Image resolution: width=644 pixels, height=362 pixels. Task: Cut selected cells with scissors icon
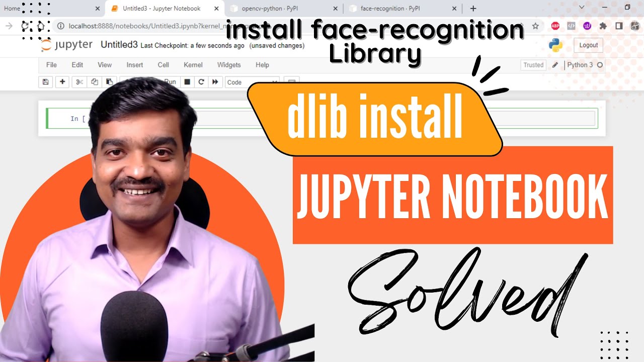point(79,82)
